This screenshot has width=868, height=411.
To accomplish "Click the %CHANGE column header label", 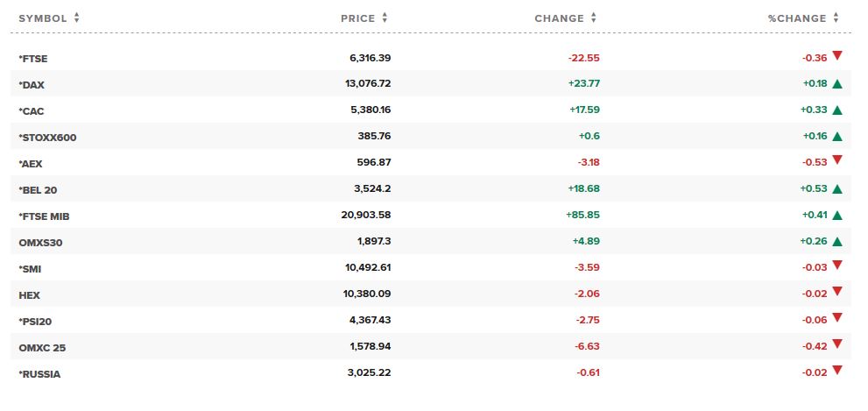I will tap(797, 18).
